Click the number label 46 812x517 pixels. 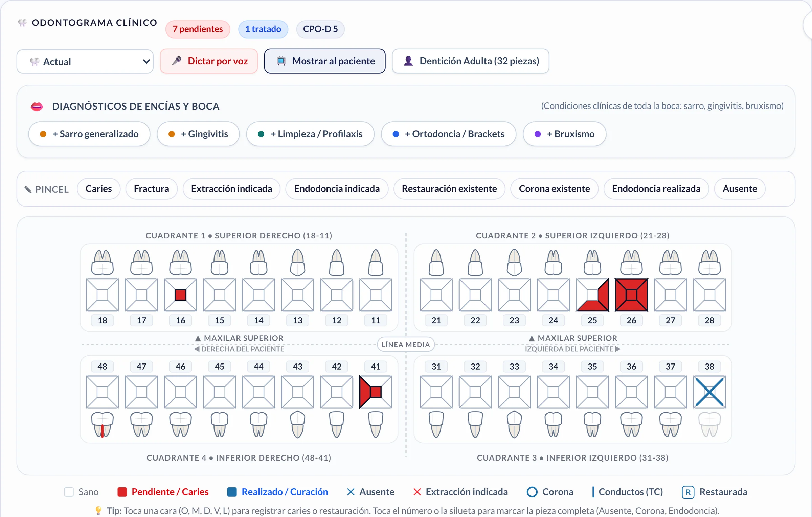click(180, 367)
